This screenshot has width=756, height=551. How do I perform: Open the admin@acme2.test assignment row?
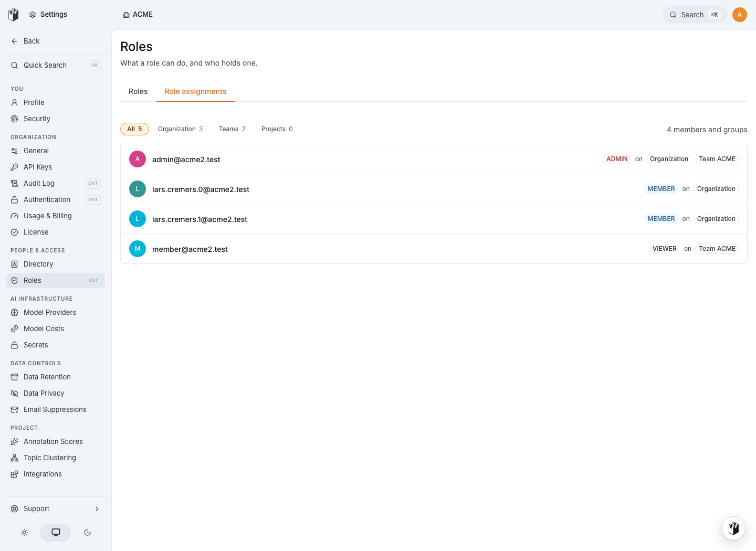(434, 159)
